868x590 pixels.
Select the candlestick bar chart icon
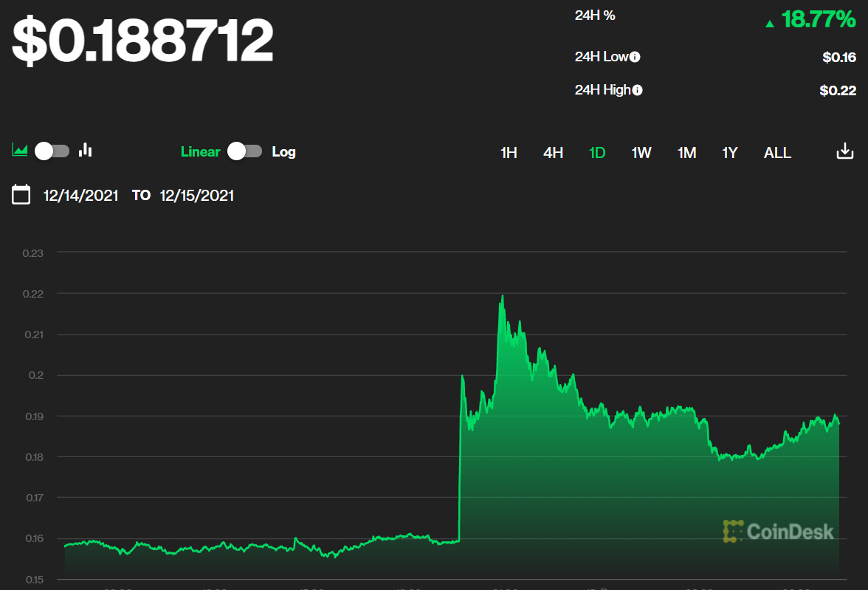(x=86, y=151)
